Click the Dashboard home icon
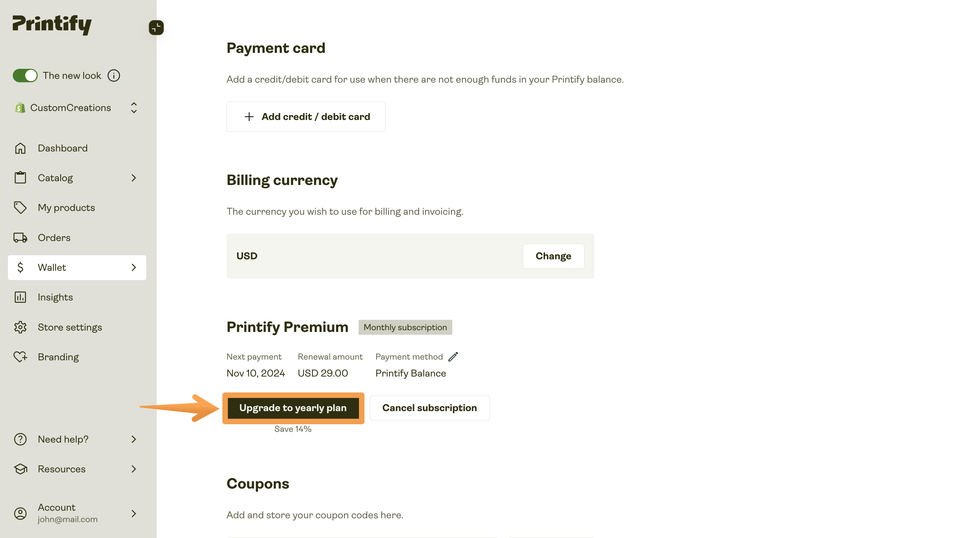Image resolution: width=980 pixels, height=538 pixels. click(x=20, y=148)
